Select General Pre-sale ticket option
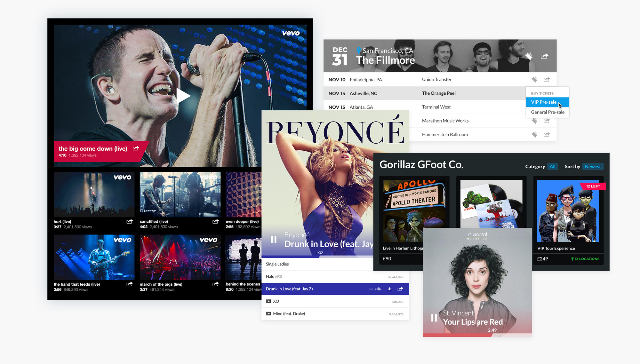Image resolution: width=640 pixels, height=364 pixels. coord(547,112)
